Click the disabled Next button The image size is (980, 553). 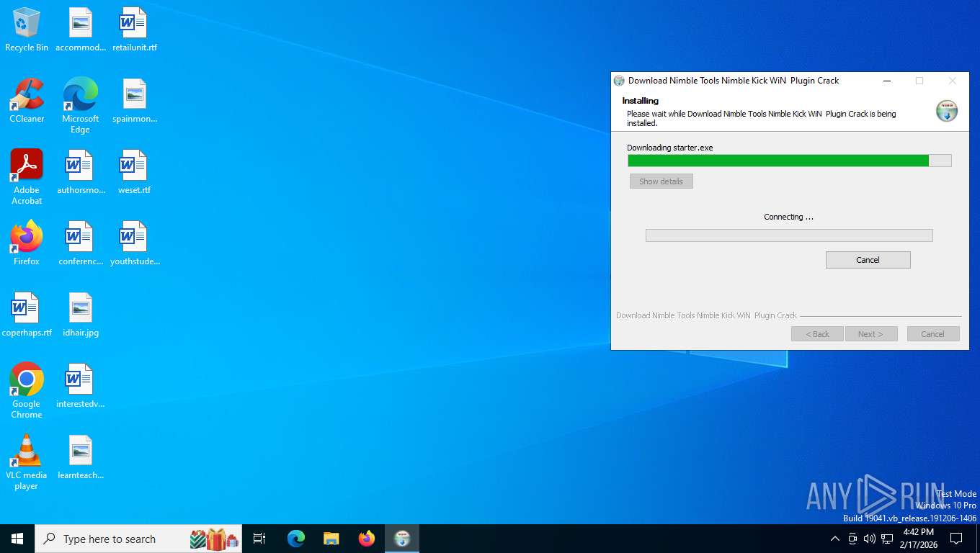[870, 334]
